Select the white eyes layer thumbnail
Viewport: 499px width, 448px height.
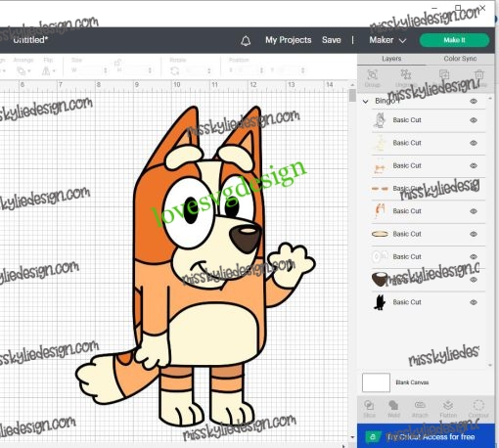pos(380,256)
